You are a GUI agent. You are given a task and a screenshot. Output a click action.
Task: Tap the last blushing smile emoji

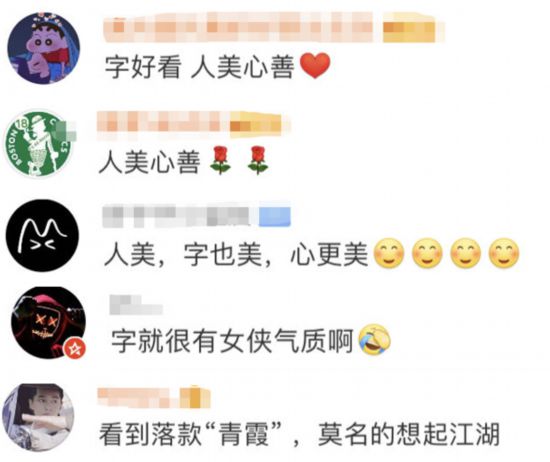(x=504, y=253)
